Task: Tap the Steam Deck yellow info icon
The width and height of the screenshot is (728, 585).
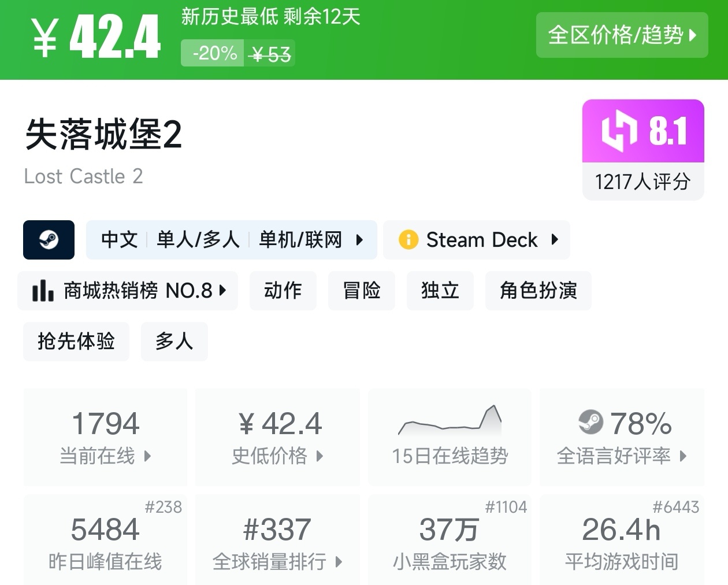Action: click(x=408, y=240)
